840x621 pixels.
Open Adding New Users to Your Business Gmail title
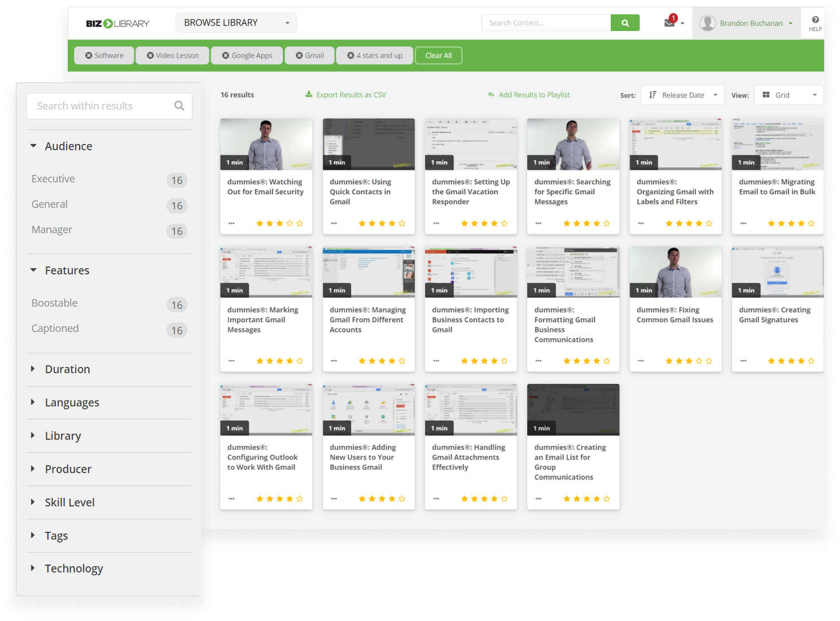(362, 457)
